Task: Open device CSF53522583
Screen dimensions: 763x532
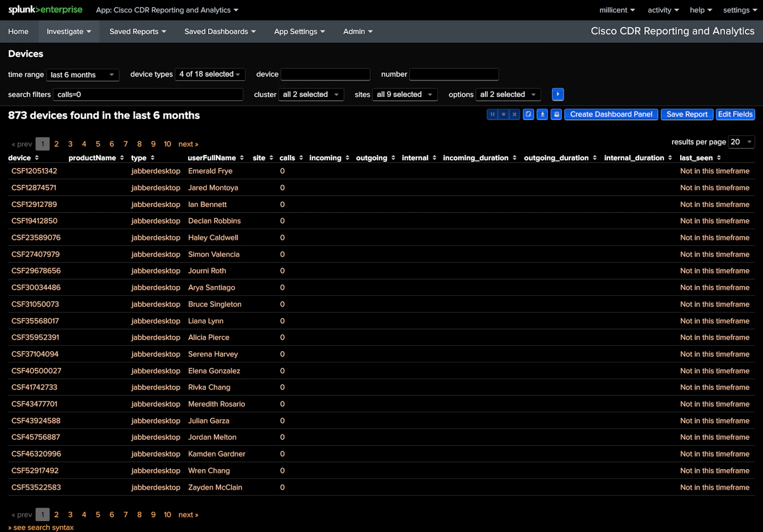Action: [36, 487]
